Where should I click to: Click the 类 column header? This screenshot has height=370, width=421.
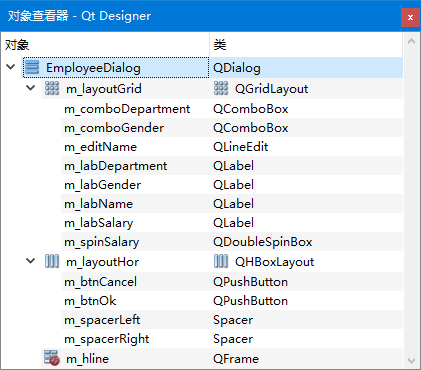306,44
